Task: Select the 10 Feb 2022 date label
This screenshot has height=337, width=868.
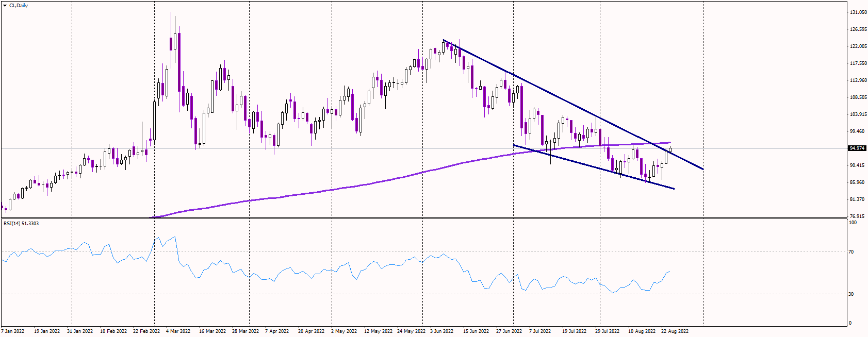Action: point(113,331)
